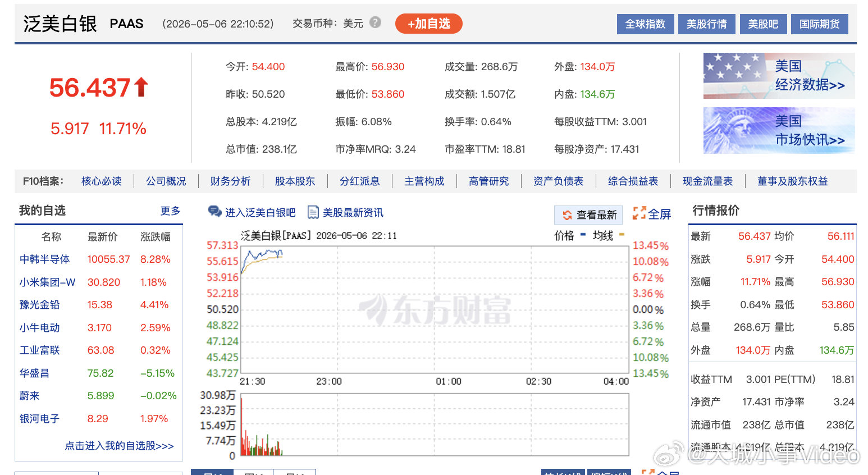
Task: Open 综合损益表 F10 tab
Action: click(633, 181)
